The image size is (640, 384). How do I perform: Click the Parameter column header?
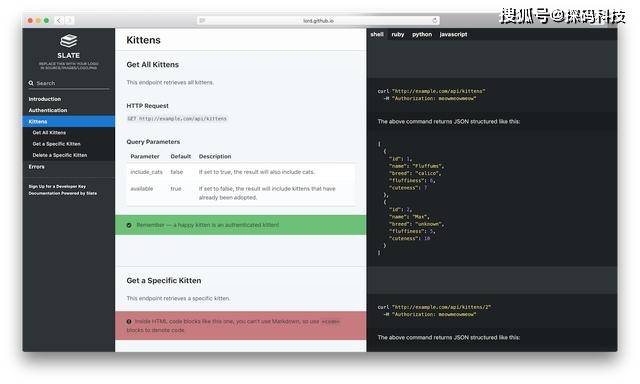(x=145, y=156)
